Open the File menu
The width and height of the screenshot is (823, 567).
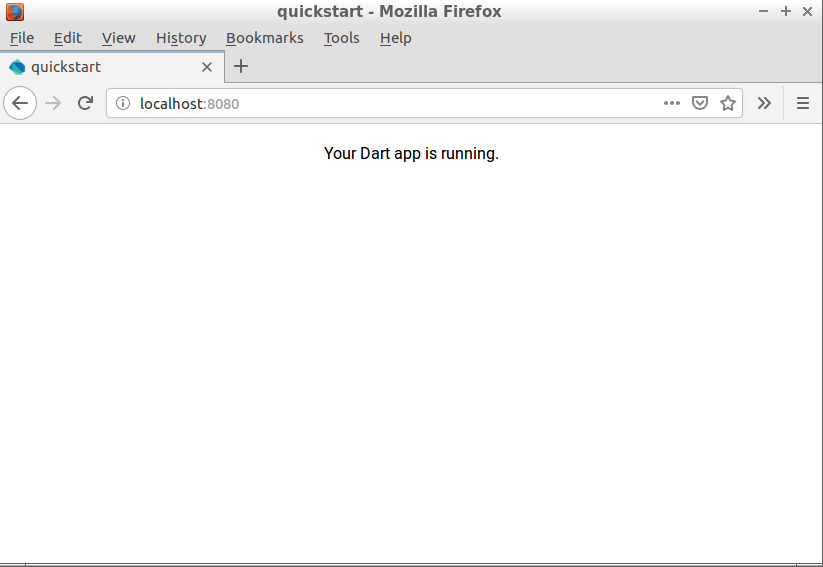point(22,38)
